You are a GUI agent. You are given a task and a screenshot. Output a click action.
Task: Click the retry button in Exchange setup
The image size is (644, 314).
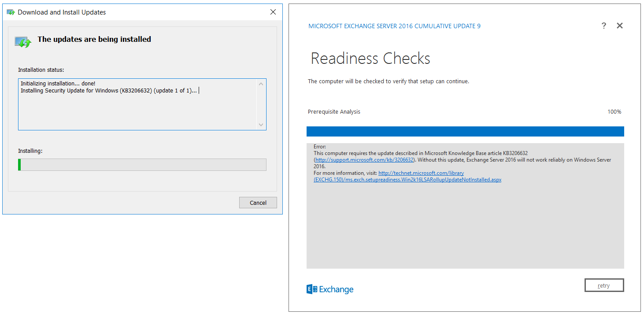click(604, 285)
